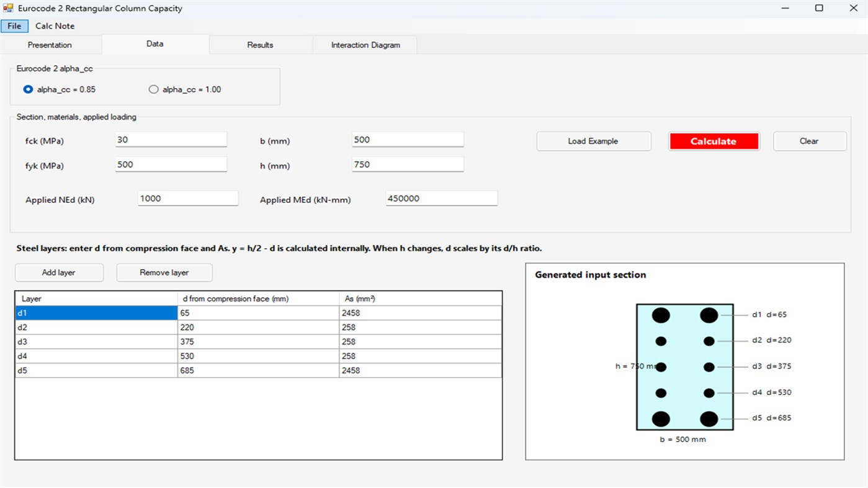Viewport: 868px width, 488px height.
Task: Select alpha_cc = 1.00 radio button
Action: (185, 89)
